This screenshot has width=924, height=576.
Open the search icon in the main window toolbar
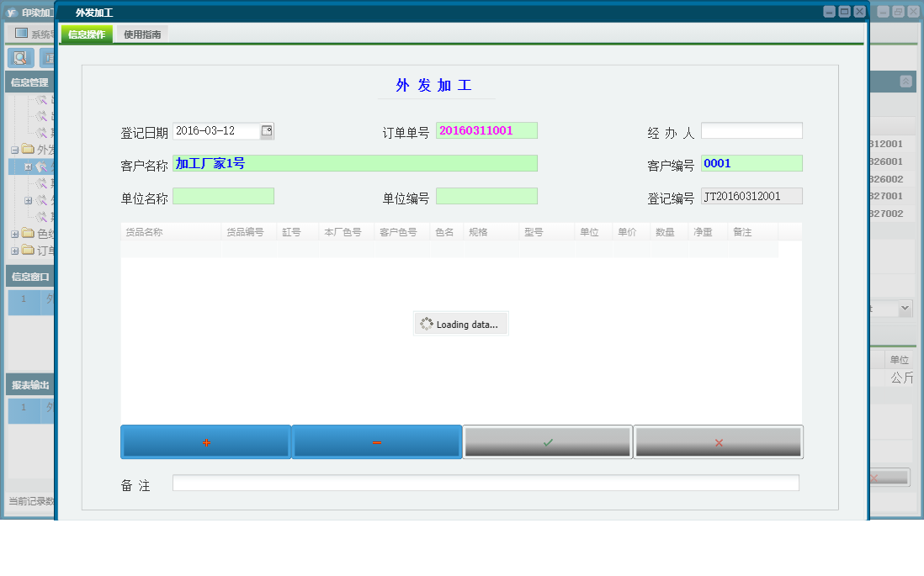(x=20, y=58)
